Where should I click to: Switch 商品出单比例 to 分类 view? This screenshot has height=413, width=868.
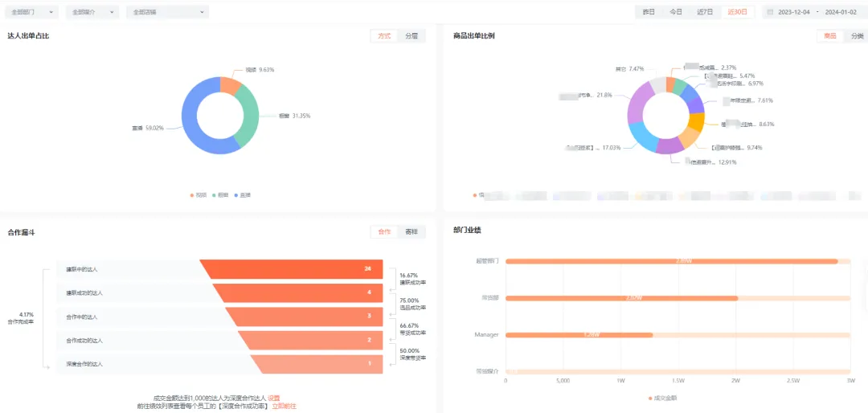pos(858,35)
